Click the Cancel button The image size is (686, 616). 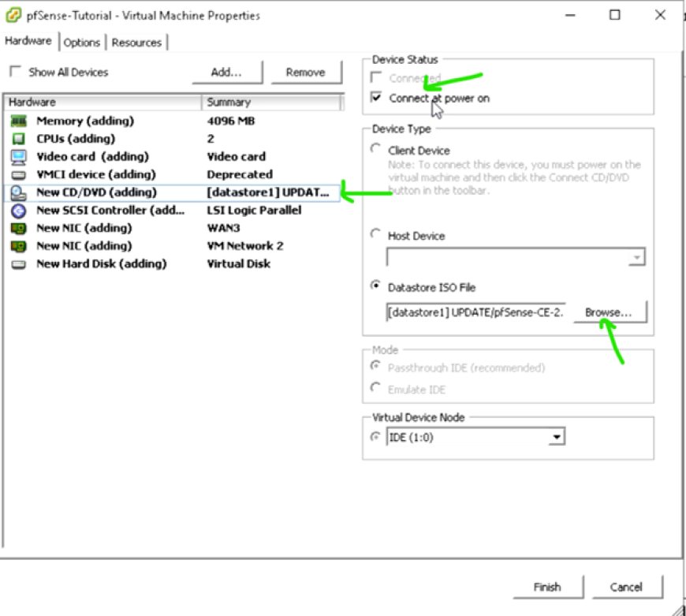tap(627, 587)
